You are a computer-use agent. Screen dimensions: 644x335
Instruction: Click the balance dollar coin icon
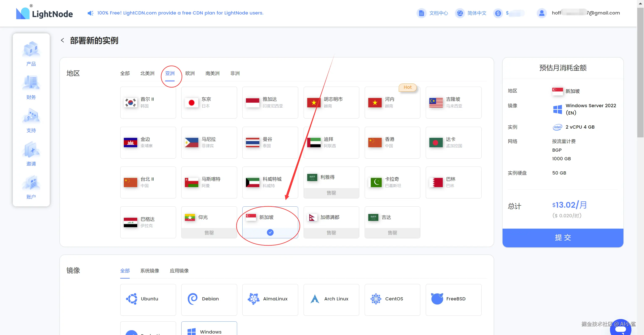point(498,13)
